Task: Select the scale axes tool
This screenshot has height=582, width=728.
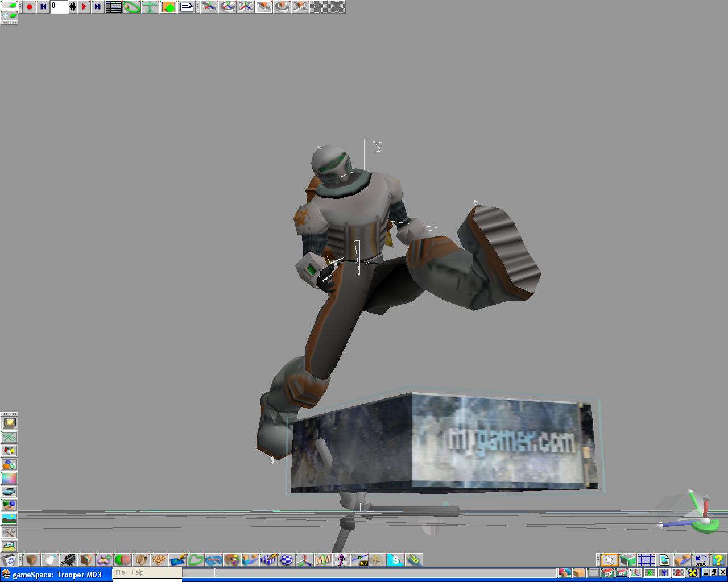Action: coord(246,7)
